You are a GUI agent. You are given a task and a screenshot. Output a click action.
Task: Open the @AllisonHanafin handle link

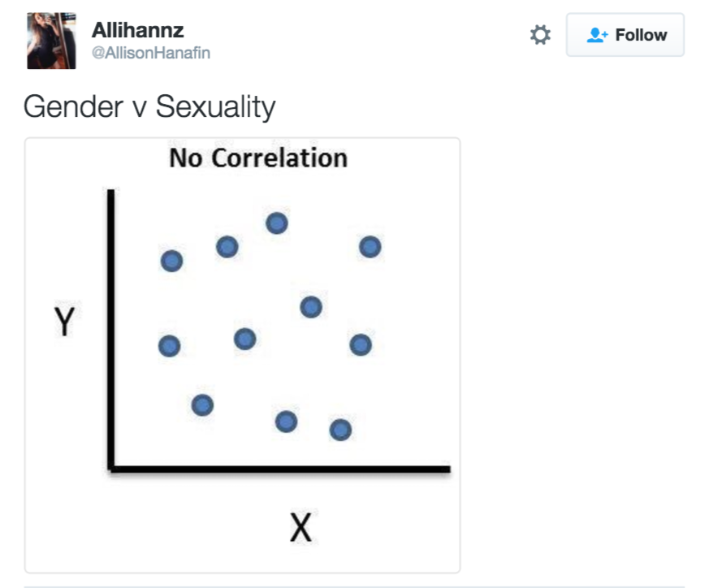(x=151, y=53)
